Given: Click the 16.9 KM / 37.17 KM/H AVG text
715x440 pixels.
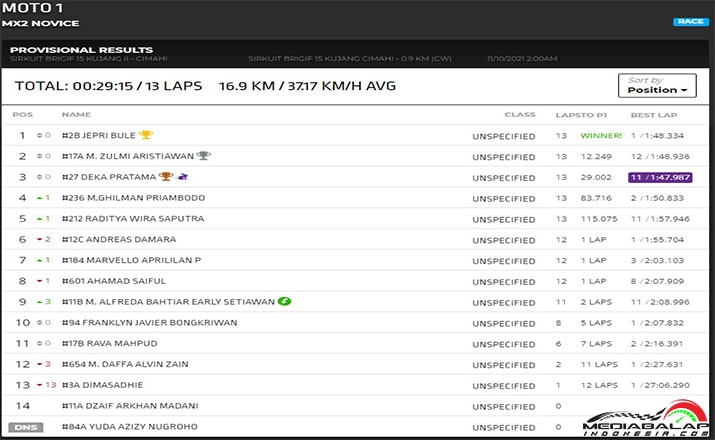Looking at the screenshot, I should [x=307, y=86].
